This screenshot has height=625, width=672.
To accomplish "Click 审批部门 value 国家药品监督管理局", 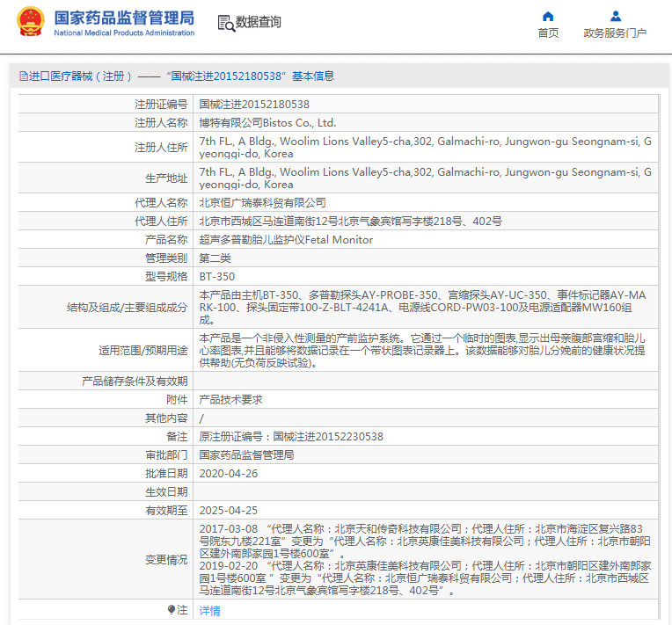I will 246,454.
